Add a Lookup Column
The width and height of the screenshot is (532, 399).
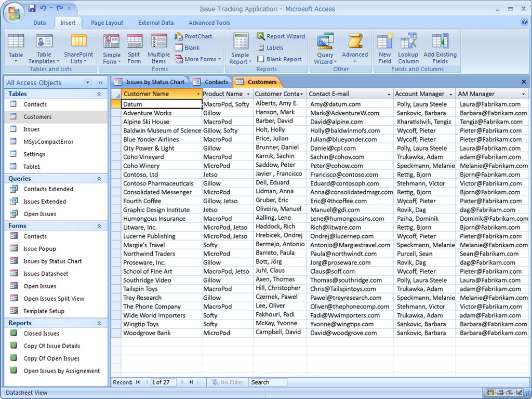click(408, 47)
